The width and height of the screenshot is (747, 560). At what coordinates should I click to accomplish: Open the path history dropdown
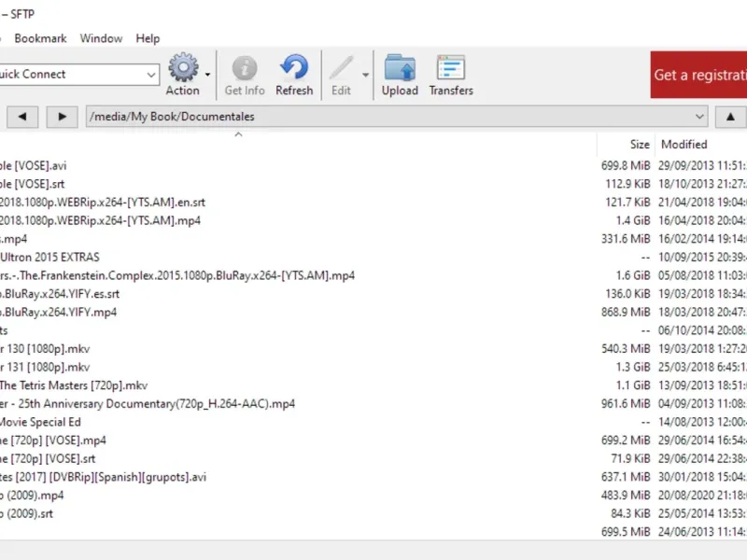(699, 117)
